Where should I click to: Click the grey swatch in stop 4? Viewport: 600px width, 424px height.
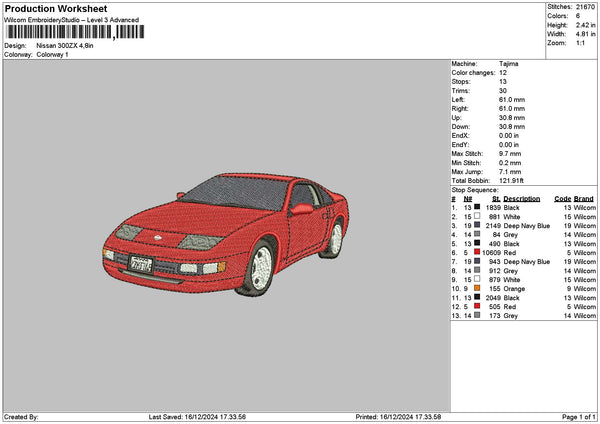[x=477, y=234]
